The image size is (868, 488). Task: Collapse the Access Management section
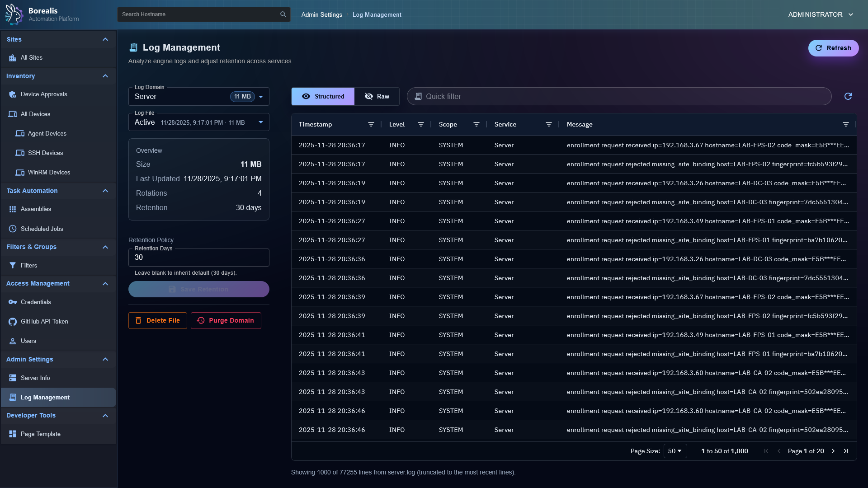pos(105,284)
